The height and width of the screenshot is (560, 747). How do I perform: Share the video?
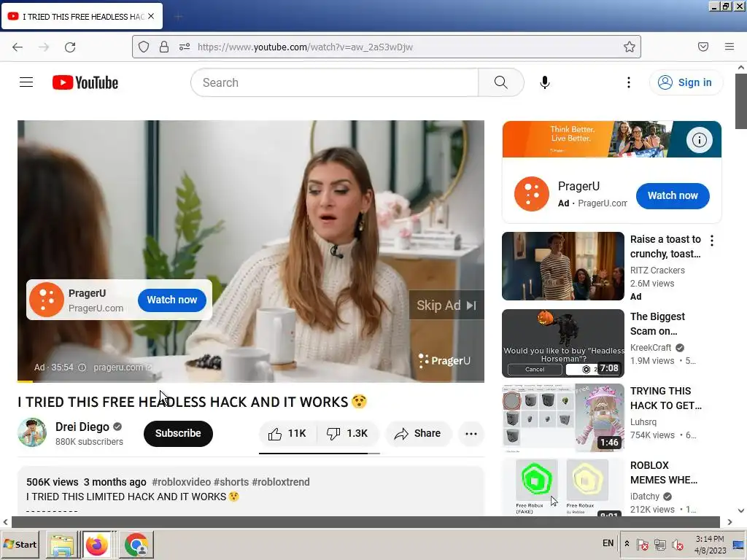(418, 433)
